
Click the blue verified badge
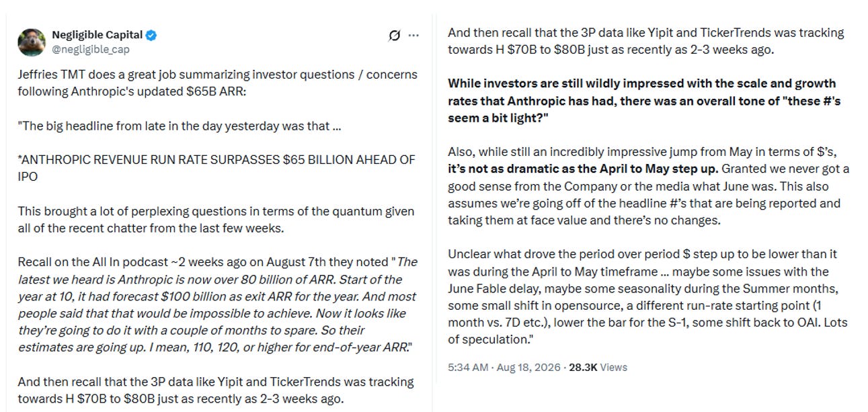(x=153, y=35)
